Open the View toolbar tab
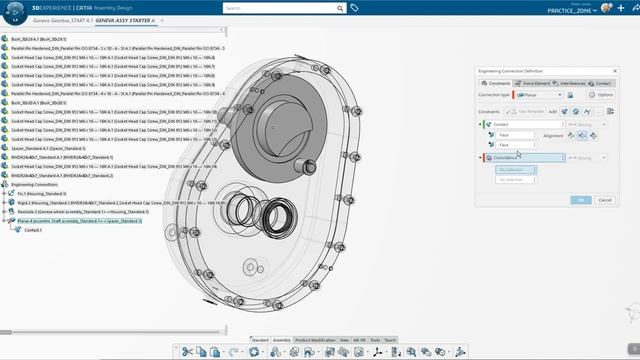The height and width of the screenshot is (360, 640). 344,340
